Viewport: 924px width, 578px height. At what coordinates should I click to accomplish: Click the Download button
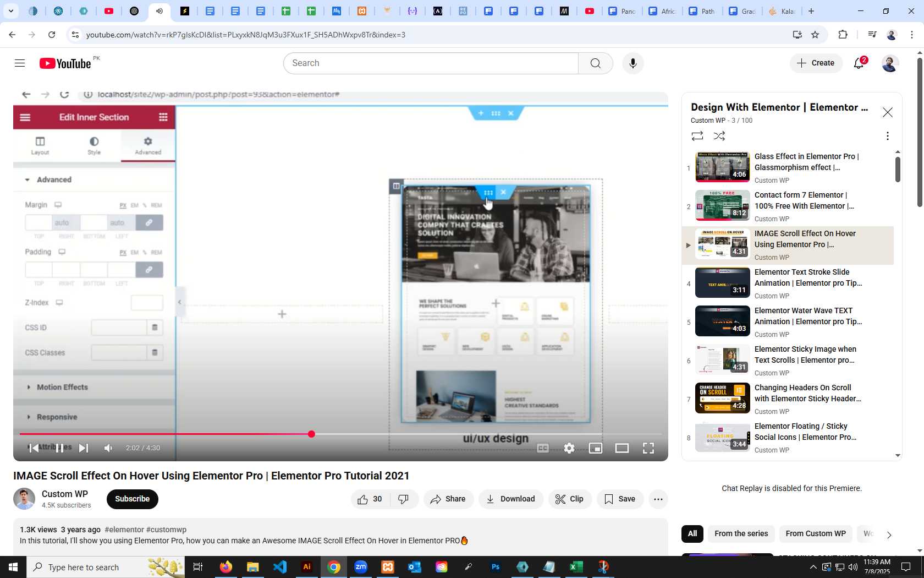(x=511, y=499)
